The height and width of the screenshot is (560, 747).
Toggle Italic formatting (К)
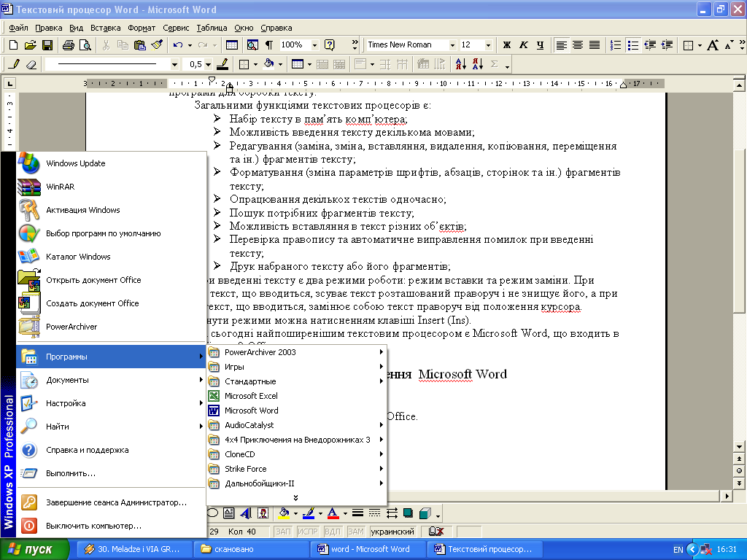524,44
